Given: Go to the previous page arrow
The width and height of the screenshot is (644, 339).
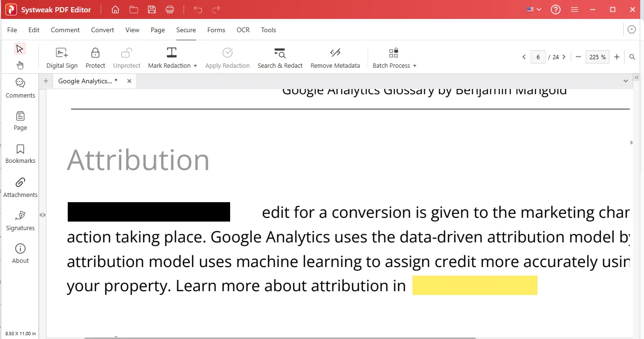Looking at the screenshot, I should (524, 57).
